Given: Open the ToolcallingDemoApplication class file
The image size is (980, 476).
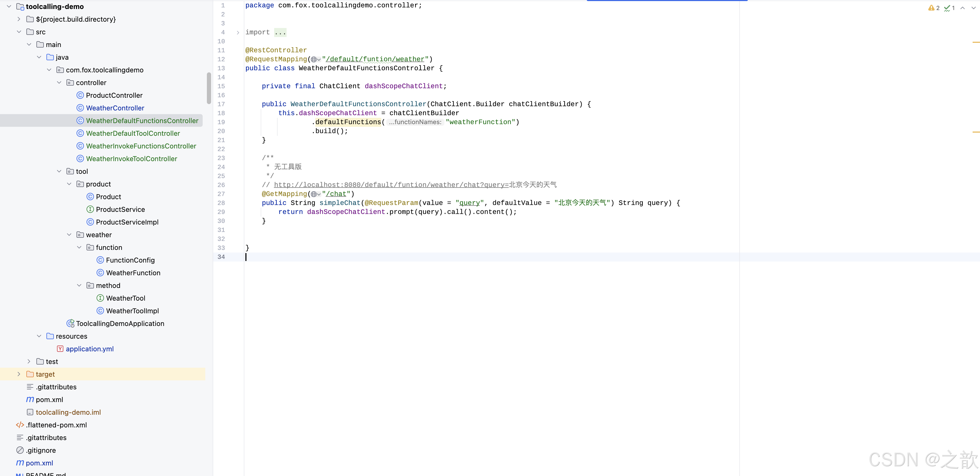Looking at the screenshot, I should pos(120,323).
